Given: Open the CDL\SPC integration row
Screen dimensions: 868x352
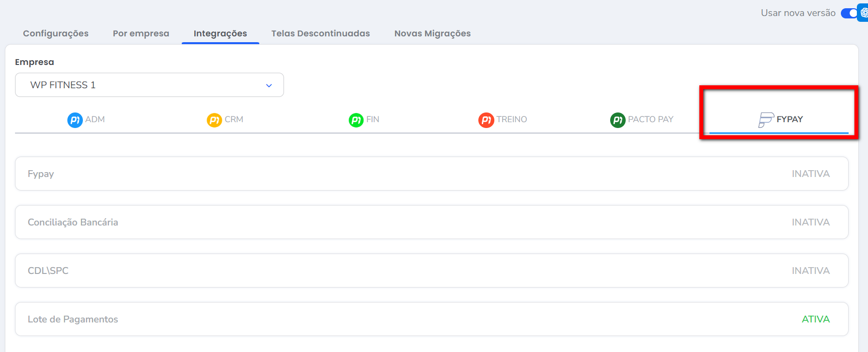Looking at the screenshot, I should coord(431,271).
